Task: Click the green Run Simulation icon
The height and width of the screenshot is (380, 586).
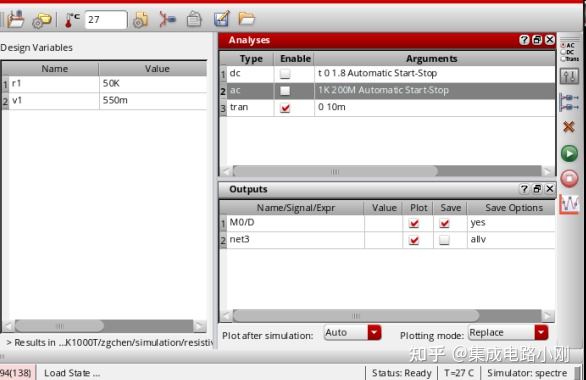Action: click(x=569, y=153)
